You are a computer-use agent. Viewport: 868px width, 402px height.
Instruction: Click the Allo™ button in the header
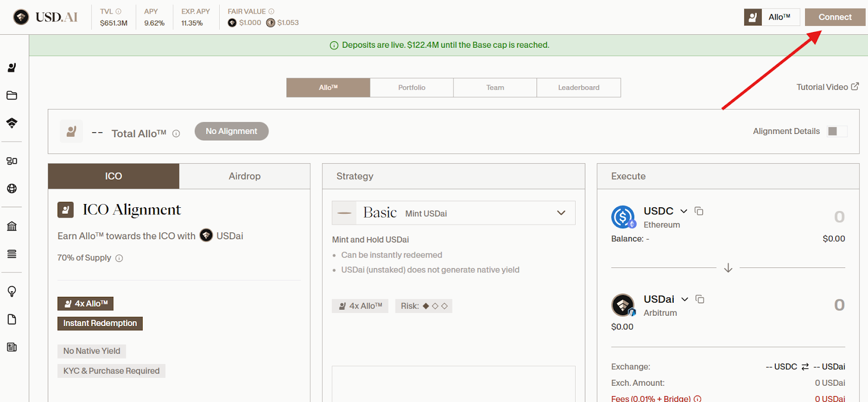pyautogui.click(x=772, y=17)
